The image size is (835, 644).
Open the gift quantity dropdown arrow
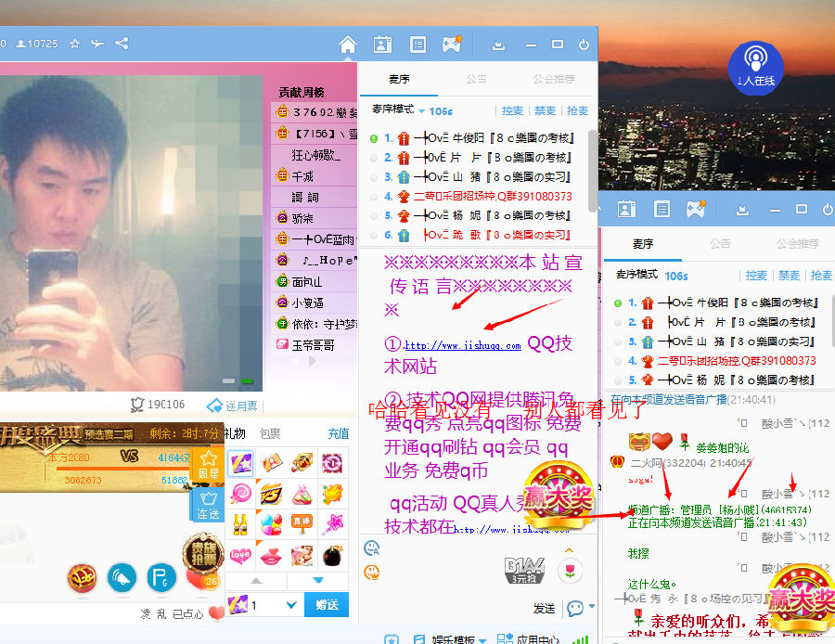(x=291, y=605)
